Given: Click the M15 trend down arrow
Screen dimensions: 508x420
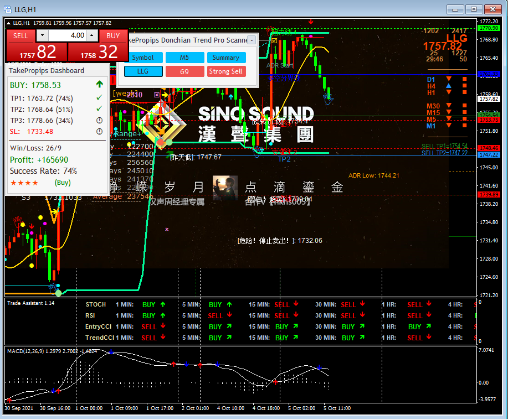Looking at the screenshot, I should (449, 112).
